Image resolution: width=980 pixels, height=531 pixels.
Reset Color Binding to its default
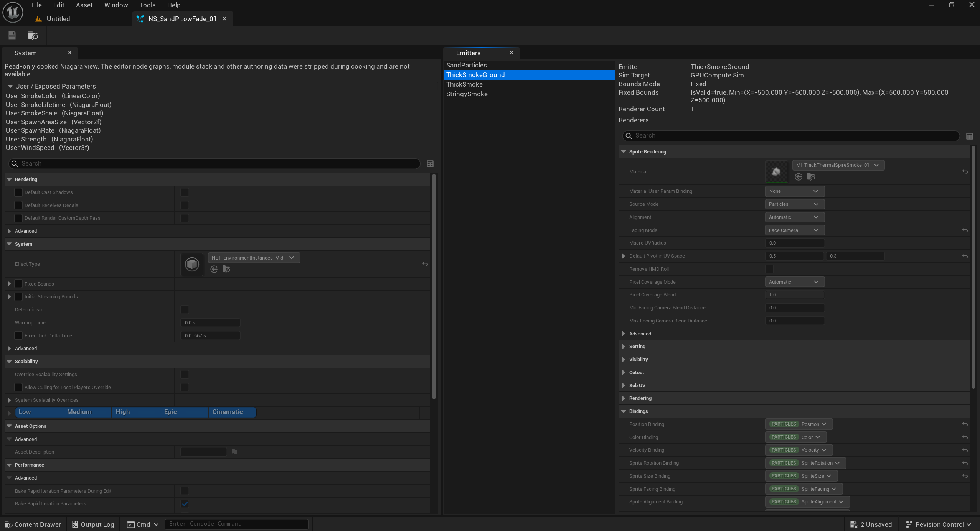[965, 437]
